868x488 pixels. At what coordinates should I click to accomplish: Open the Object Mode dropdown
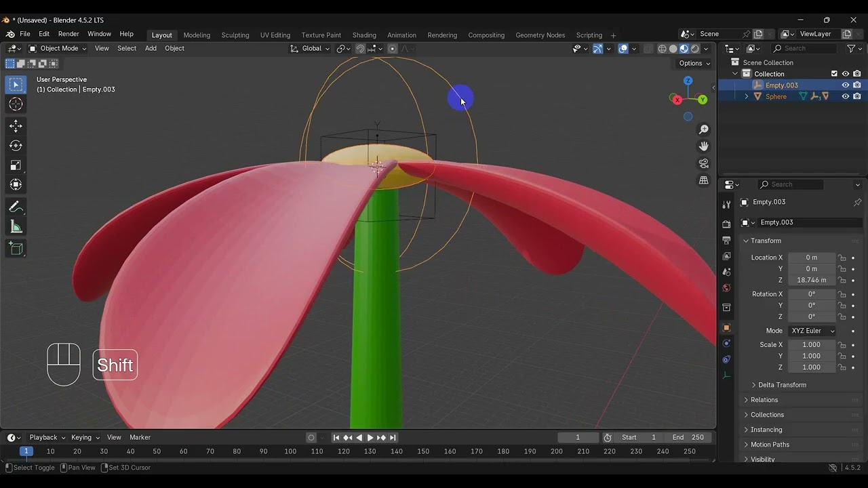58,49
